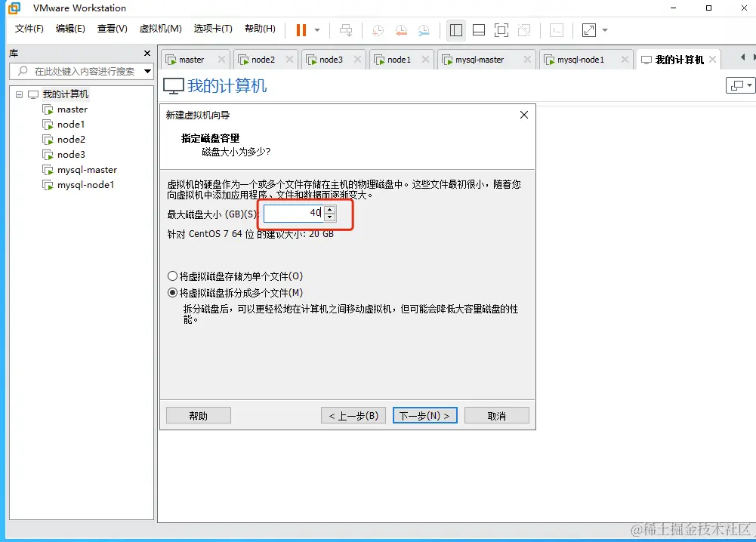
Task: Select 将虚拟磁盘存储为单个文件(O) option
Action: tap(236, 276)
